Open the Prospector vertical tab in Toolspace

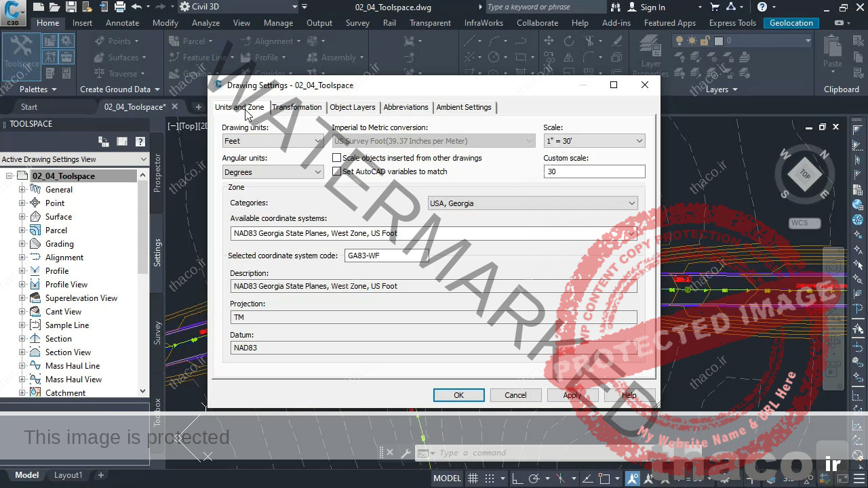pyautogui.click(x=157, y=173)
